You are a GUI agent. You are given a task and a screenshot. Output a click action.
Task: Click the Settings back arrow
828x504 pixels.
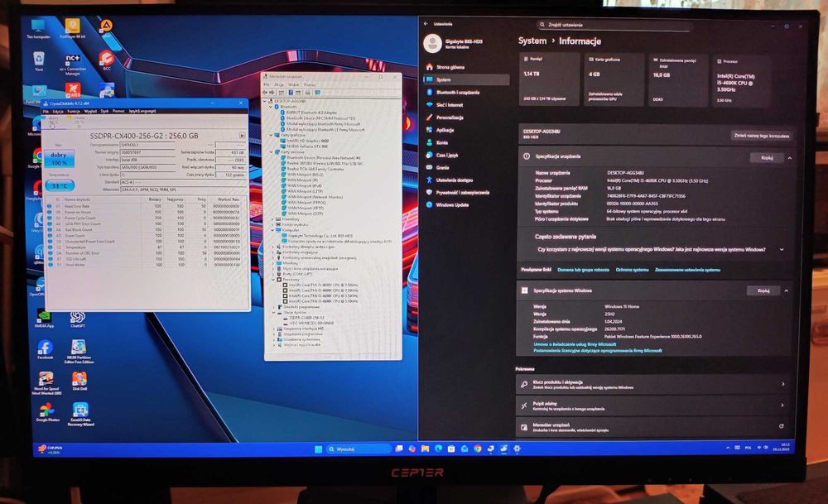(x=426, y=24)
